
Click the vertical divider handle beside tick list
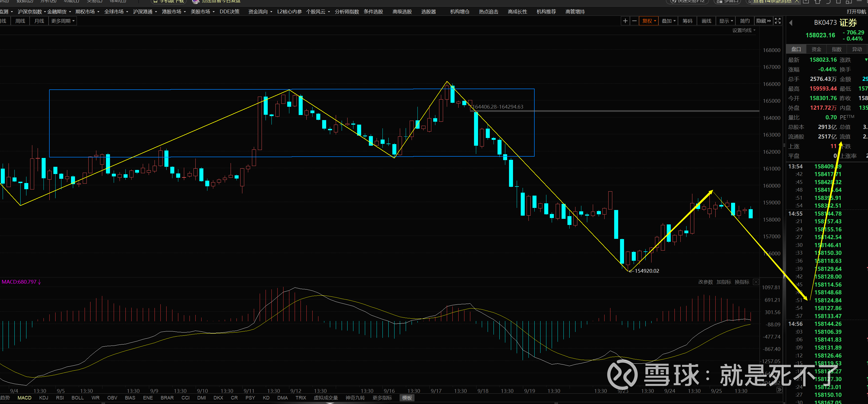(x=784, y=275)
